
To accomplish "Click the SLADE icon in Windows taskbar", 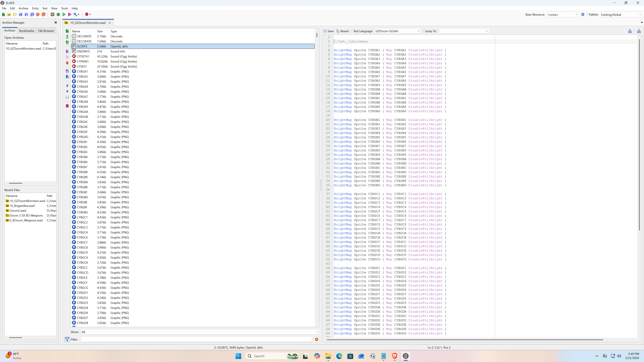I will (x=406, y=356).
